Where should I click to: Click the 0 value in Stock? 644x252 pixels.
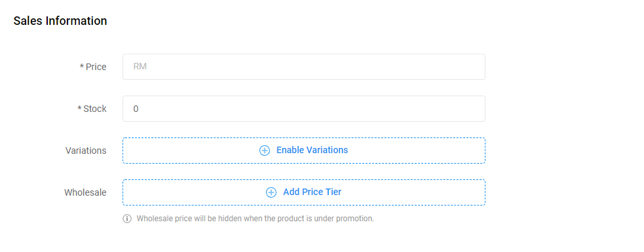(x=136, y=109)
